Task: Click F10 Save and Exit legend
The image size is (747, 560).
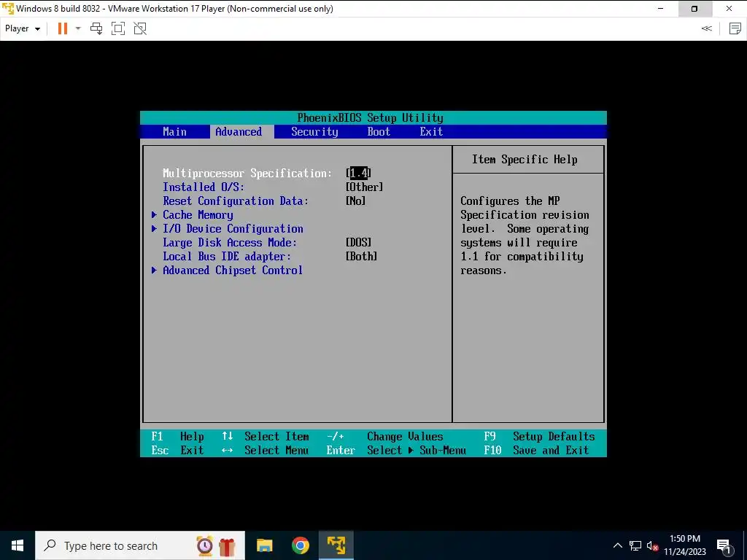Action: point(536,450)
